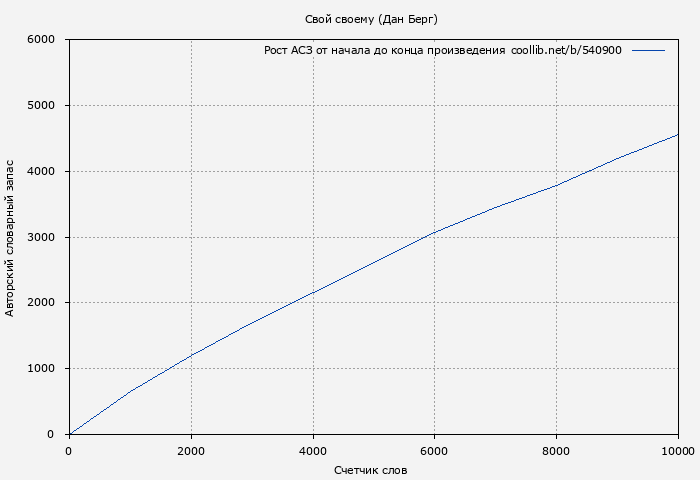The image size is (700, 480).
Task: Click the x-axis tick label 10000
Action: tap(677, 451)
